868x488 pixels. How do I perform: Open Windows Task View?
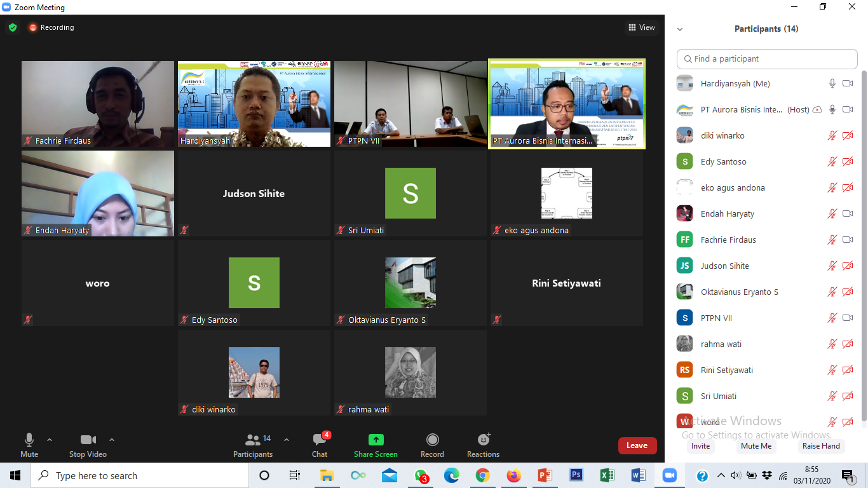pos(295,475)
